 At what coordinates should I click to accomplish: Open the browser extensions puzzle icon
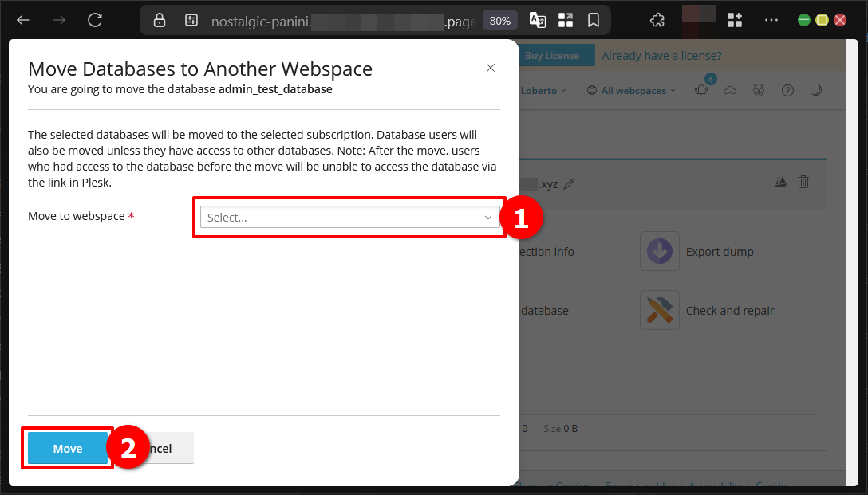(x=657, y=20)
